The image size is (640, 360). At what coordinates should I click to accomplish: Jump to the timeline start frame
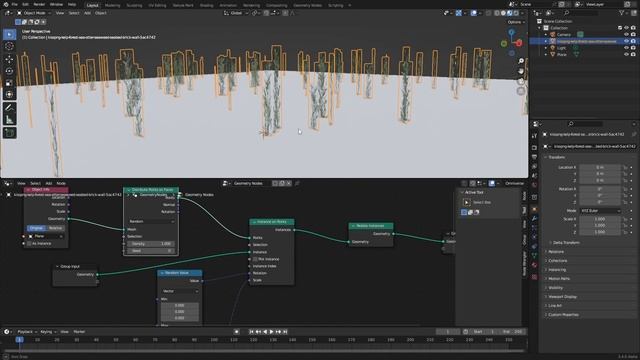click(251, 332)
